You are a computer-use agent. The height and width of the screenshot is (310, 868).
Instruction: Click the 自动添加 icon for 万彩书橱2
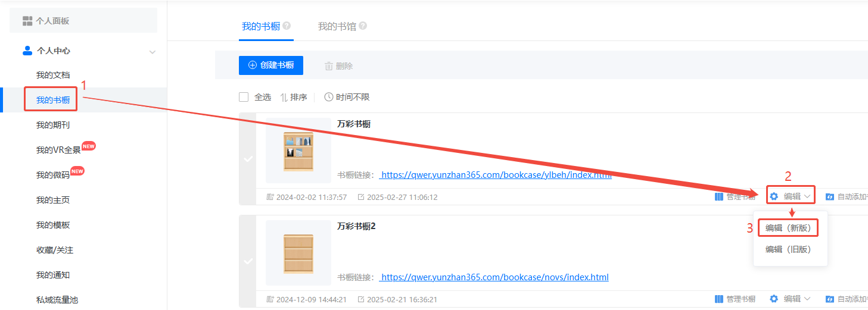click(x=830, y=299)
